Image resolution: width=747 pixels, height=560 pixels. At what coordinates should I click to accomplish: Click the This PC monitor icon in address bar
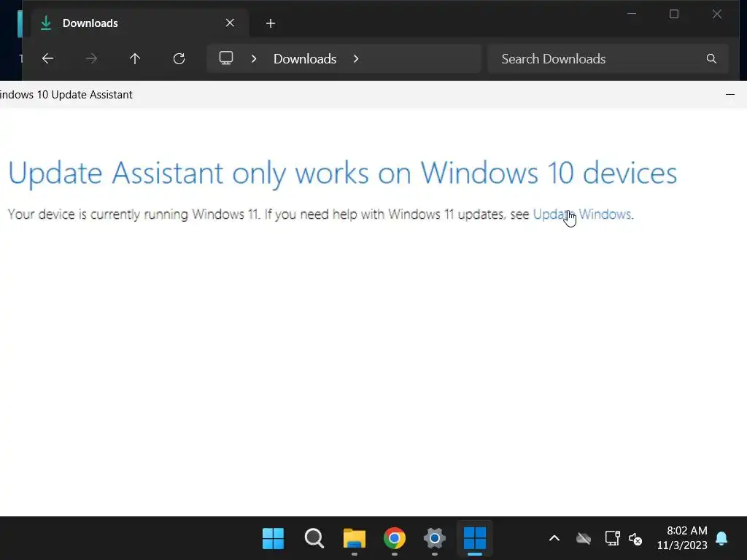pos(226,58)
